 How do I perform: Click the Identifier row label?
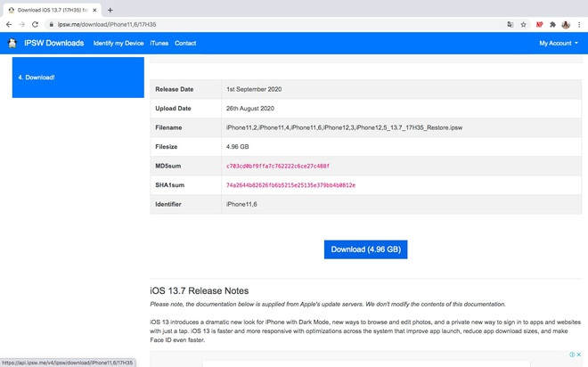pyautogui.click(x=168, y=204)
